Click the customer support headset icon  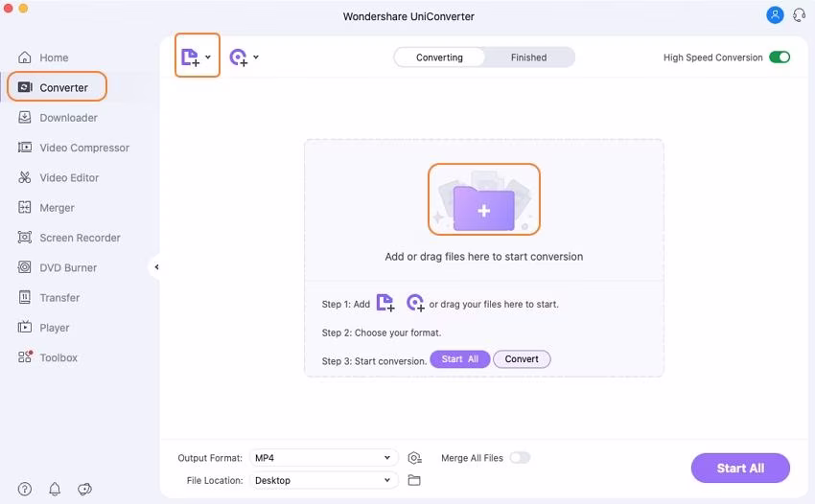click(799, 14)
